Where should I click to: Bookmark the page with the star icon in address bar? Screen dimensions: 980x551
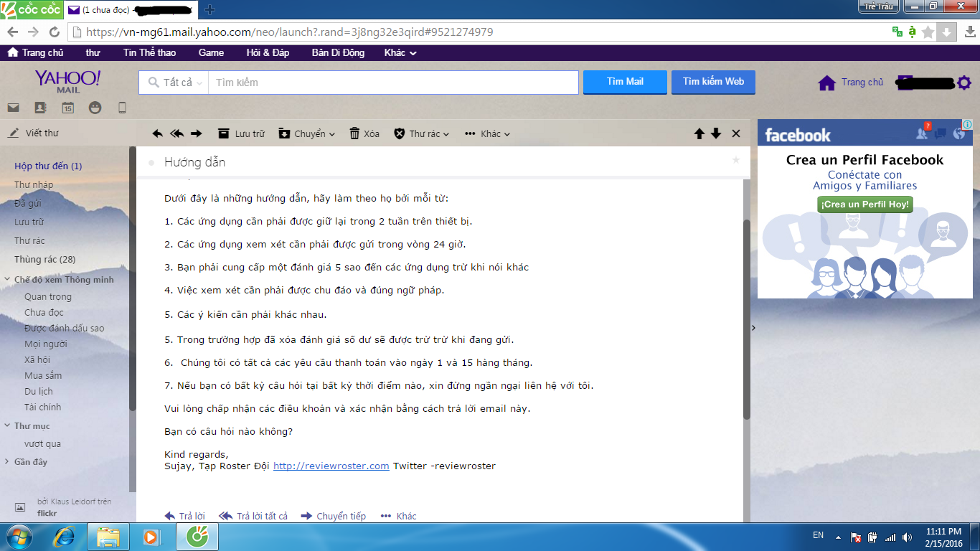point(928,32)
